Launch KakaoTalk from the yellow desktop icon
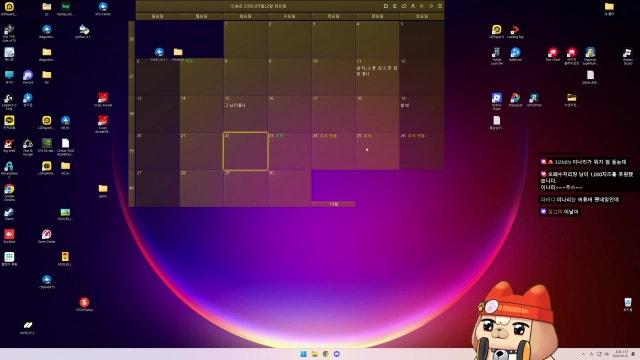This screenshot has width=640, height=360. (x=9, y=122)
